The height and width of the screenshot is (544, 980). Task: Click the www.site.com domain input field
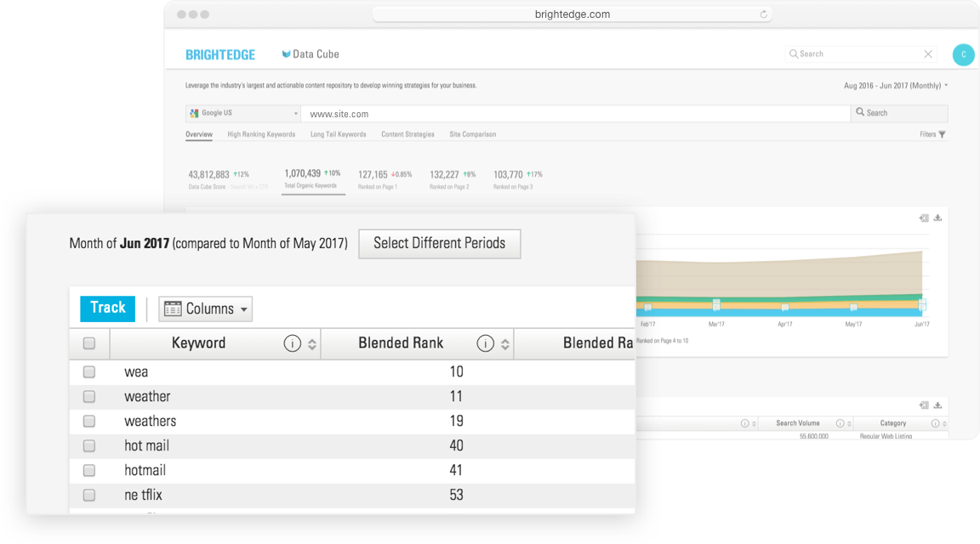click(575, 113)
